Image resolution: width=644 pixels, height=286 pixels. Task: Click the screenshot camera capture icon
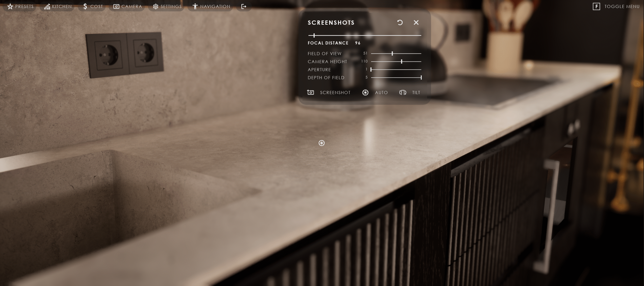311,92
